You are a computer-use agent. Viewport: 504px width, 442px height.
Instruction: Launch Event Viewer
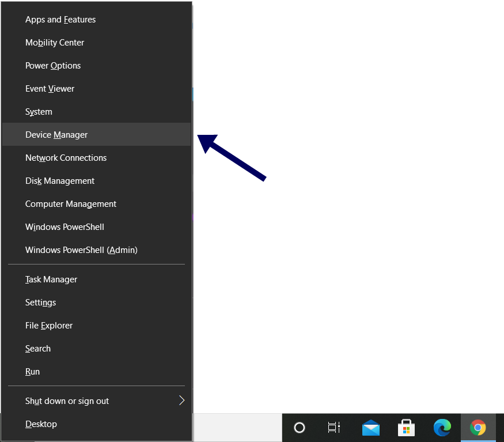click(x=50, y=89)
